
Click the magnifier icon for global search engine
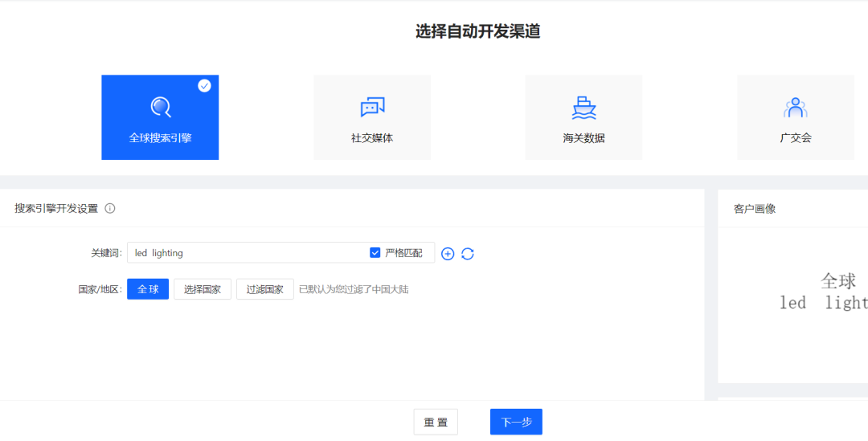click(161, 107)
